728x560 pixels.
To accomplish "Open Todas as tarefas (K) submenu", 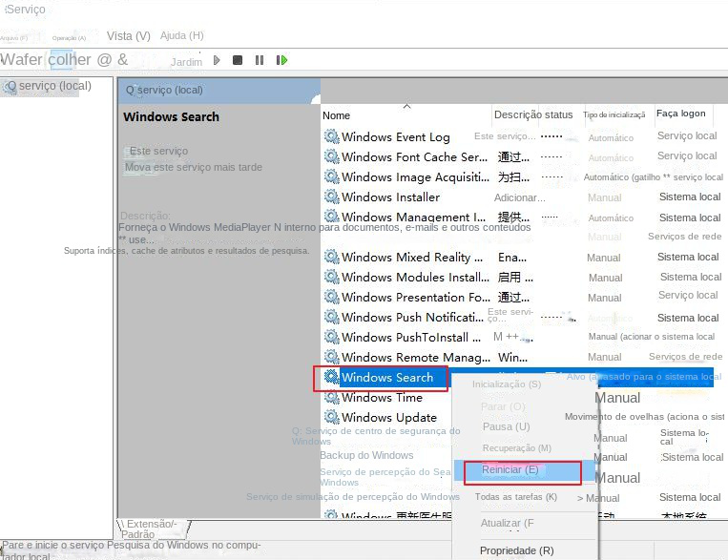I will pos(516,496).
